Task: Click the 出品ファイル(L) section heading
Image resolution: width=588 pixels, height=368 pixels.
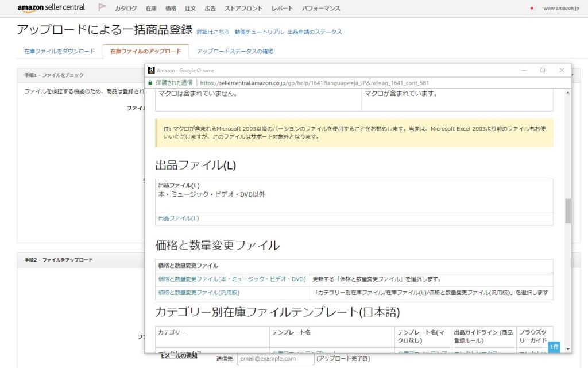Action: coord(196,165)
